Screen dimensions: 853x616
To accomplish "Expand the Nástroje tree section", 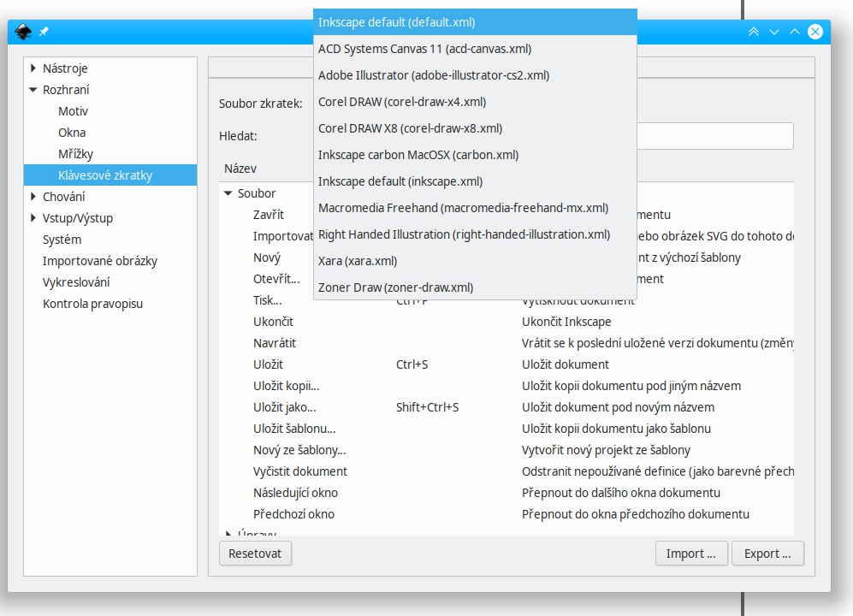I will pos(33,68).
